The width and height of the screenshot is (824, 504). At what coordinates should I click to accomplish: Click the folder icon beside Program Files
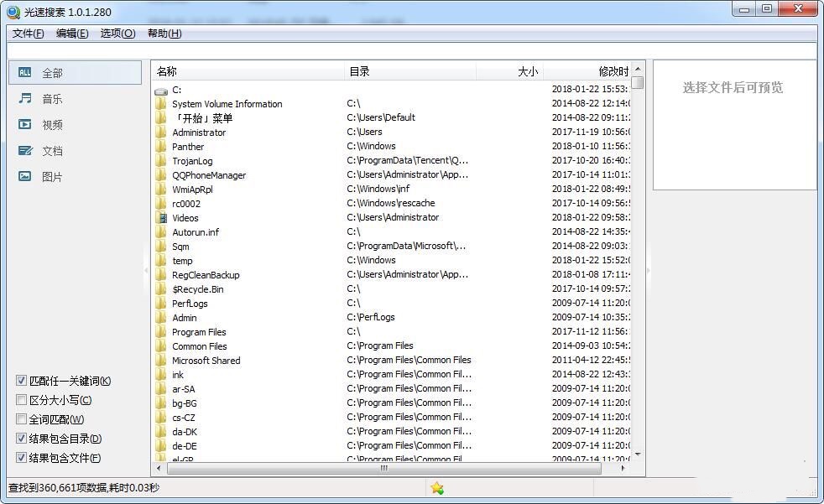point(161,332)
